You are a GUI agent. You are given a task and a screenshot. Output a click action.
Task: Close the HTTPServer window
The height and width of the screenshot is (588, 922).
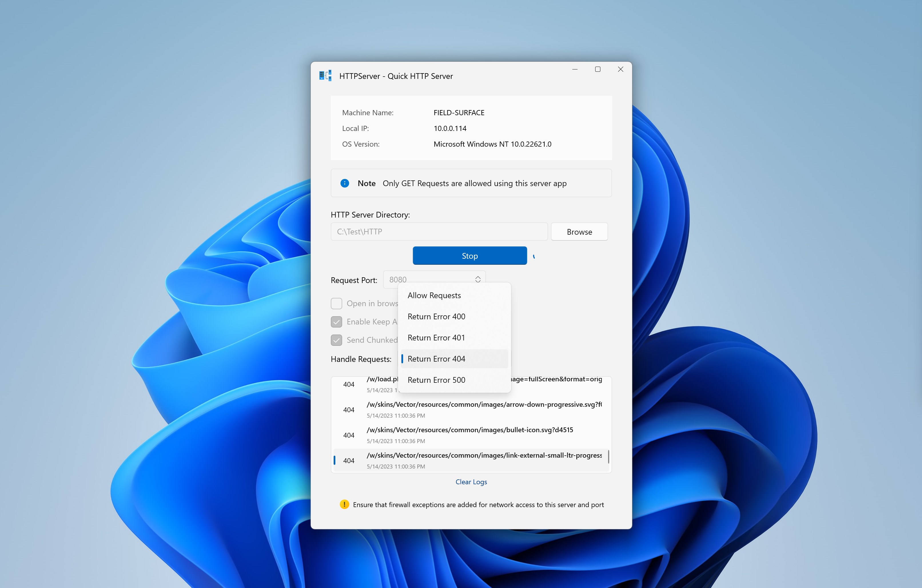pyautogui.click(x=621, y=69)
